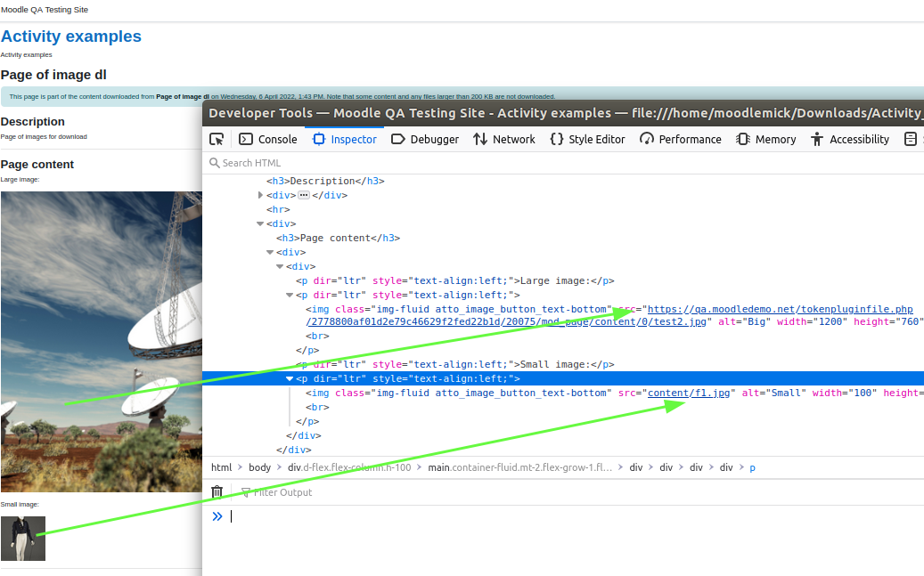Open the tokenpluginfile.php image src link
The width and height of the screenshot is (924, 576).
[609, 316]
